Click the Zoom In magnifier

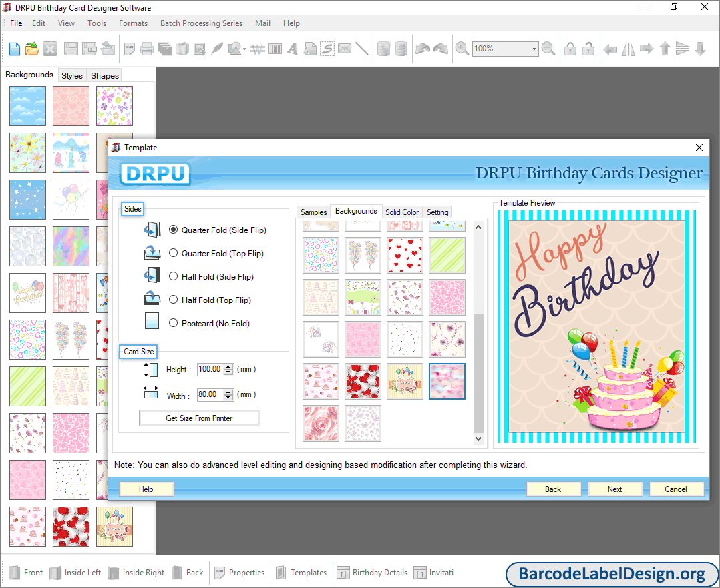462,49
